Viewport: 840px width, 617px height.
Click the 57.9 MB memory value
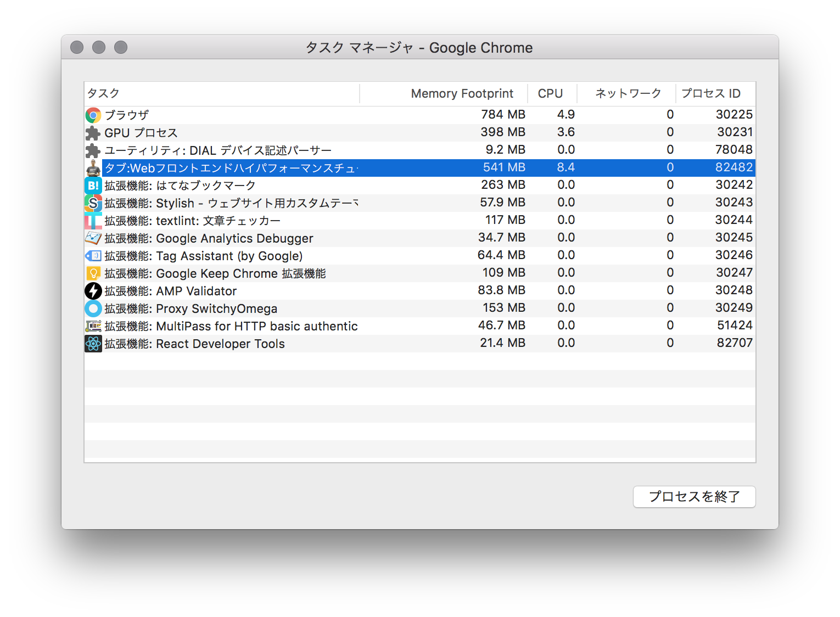pyautogui.click(x=502, y=203)
